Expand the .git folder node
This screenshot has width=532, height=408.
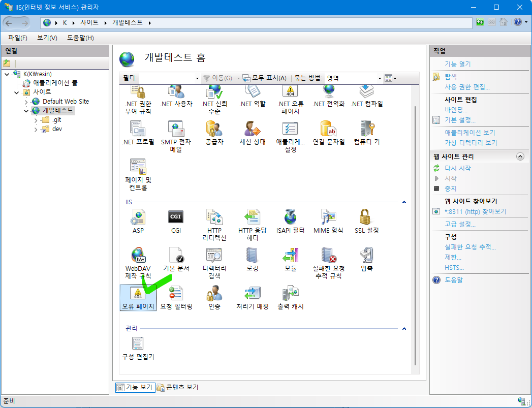36,120
